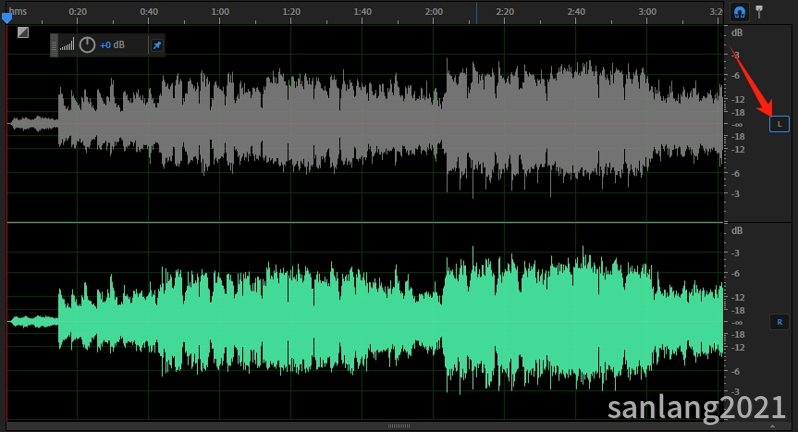Click the marker pin icon at top right
This screenshot has width=798, height=432.
click(x=759, y=12)
